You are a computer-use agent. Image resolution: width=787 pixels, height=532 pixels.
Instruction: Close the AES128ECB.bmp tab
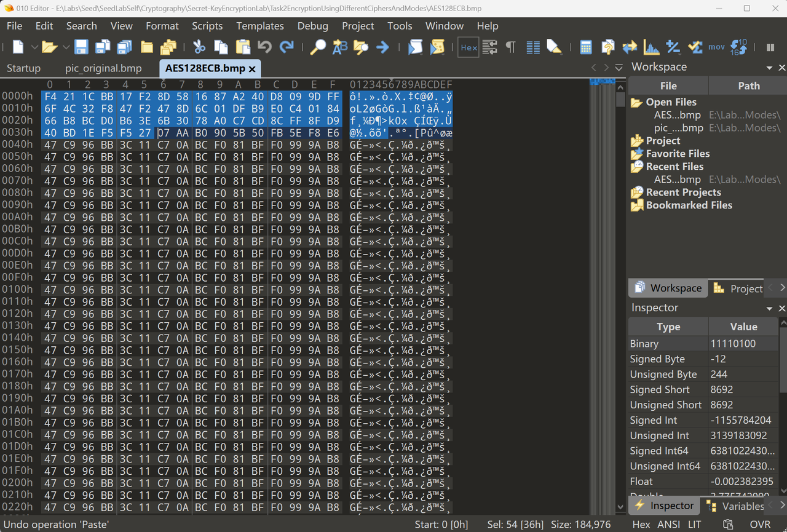pyautogui.click(x=252, y=69)
